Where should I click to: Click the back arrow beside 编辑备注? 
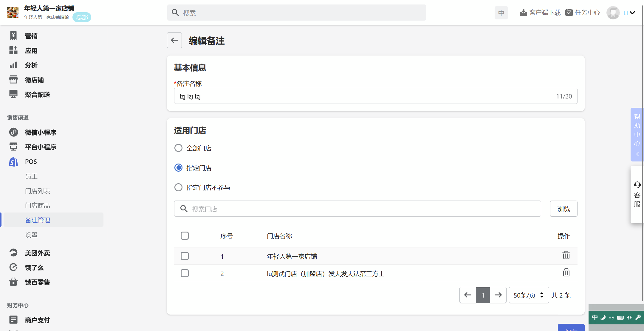point(174,40)
